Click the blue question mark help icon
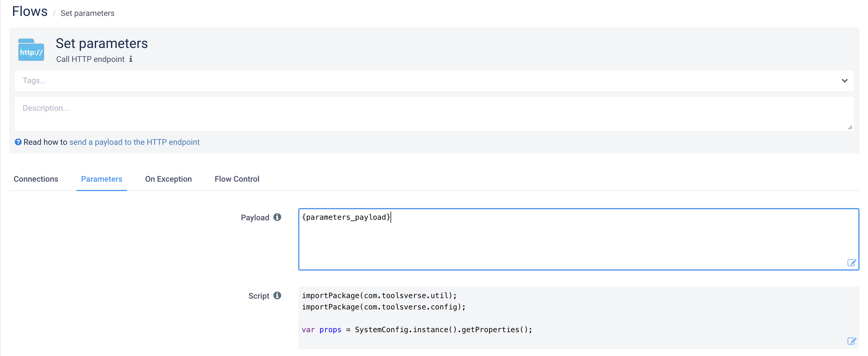 tap(18, 142)
